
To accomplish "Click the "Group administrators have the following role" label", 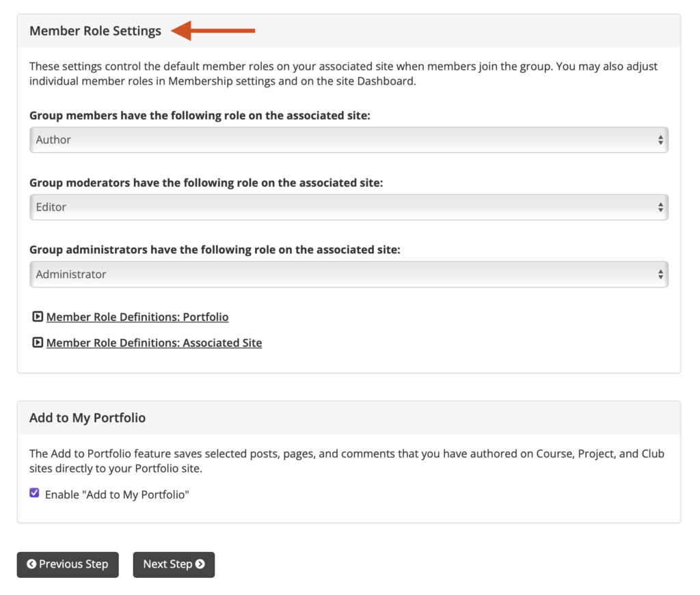I will pos(215,250).
